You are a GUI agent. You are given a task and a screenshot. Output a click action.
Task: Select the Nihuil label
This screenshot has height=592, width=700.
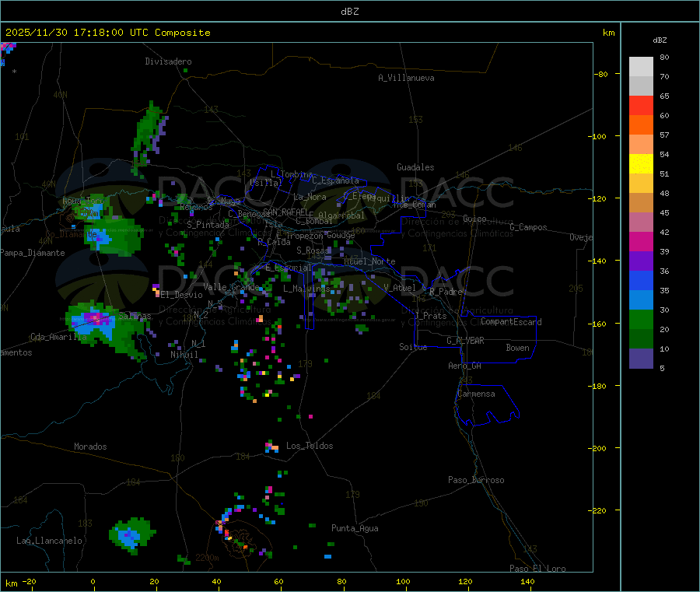click(x=184, y=355)
